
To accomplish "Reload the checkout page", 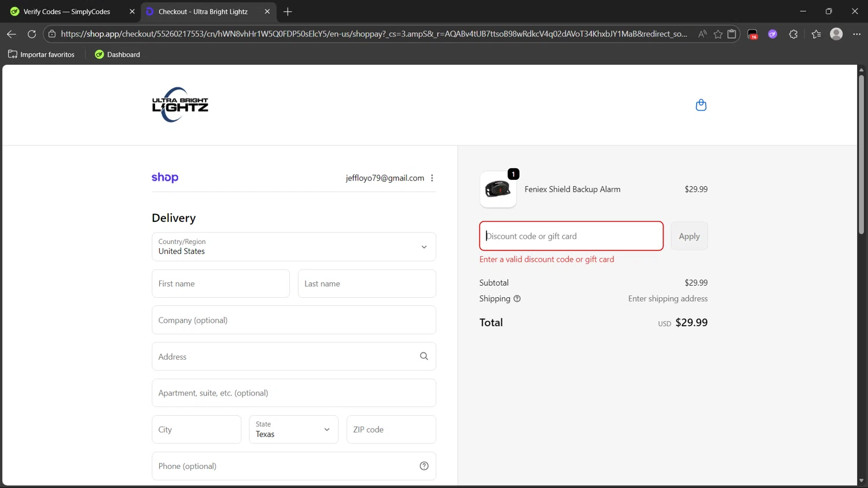I will (32, 34).
